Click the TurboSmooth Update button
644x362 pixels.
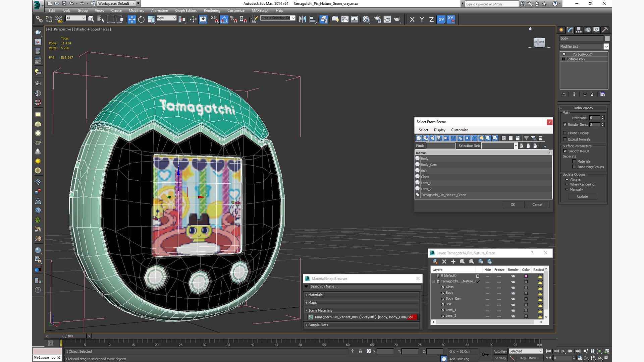point(582,196)
